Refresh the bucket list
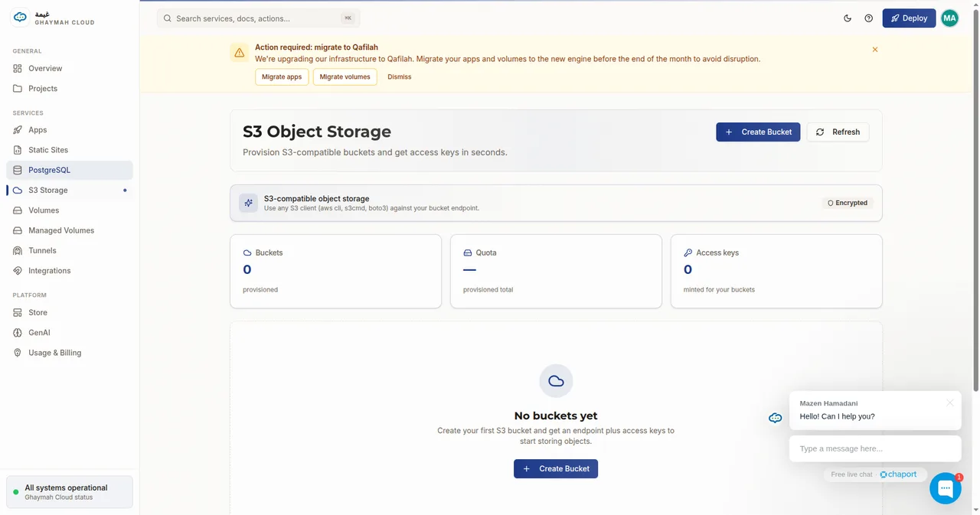Image resolution: width=980 pixels, height=515 pixels. coord(838,132)
